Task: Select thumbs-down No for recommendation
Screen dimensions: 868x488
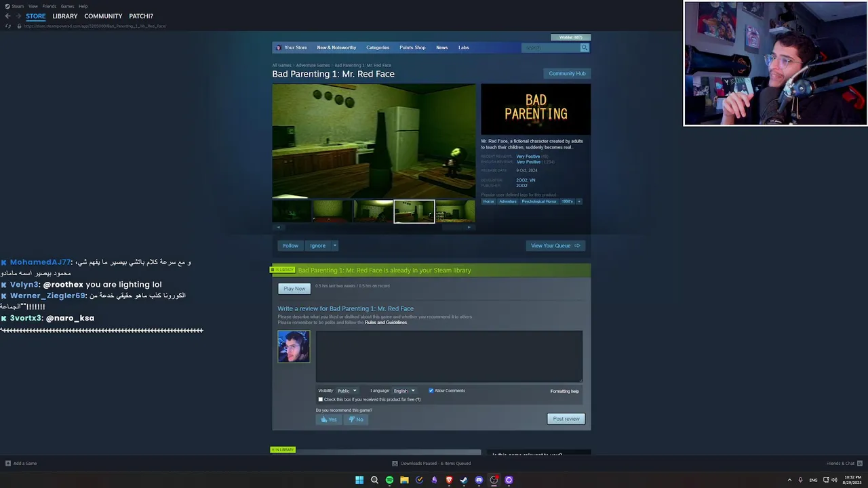Action: click(x=356, y=420)
